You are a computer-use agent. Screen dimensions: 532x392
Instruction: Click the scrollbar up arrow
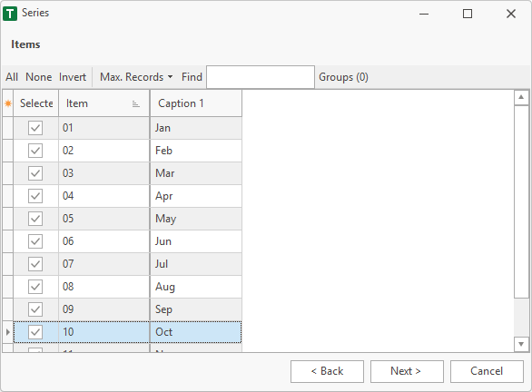pyautogui.click(x=521, y=98)
